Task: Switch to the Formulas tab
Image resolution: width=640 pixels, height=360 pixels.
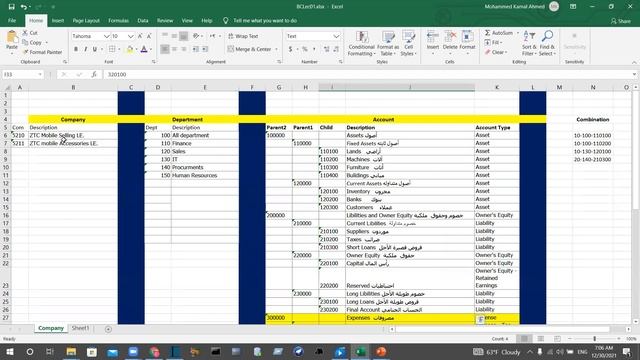Action: [118, 20]
